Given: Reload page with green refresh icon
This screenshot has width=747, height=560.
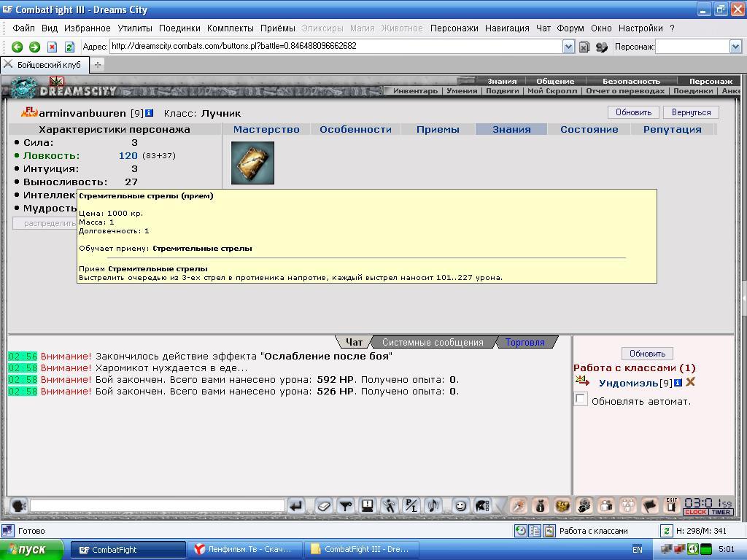Looking at the screenshot, I should (x=69, y=47).
